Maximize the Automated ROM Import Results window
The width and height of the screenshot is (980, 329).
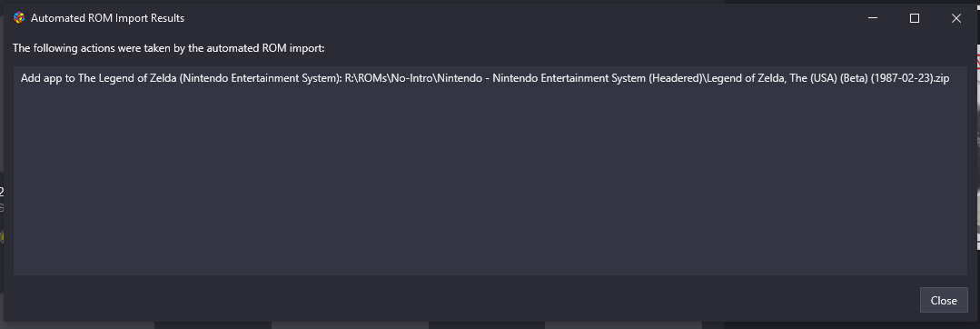pos(915,18)
